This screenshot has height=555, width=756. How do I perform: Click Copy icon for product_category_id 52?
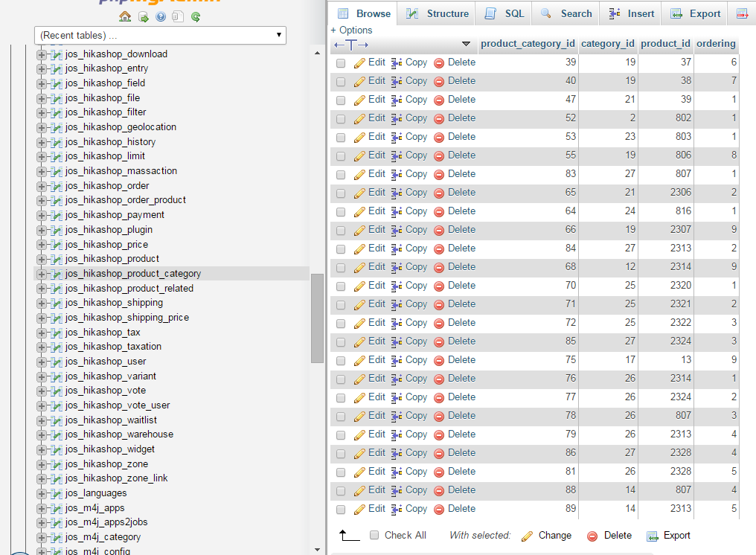click(x=397, y=119)
